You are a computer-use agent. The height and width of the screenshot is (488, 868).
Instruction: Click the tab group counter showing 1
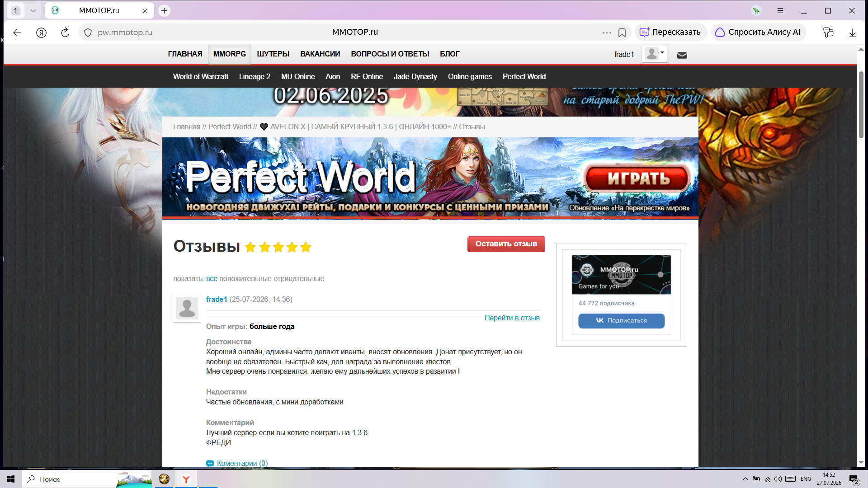[x=16, y=10]
